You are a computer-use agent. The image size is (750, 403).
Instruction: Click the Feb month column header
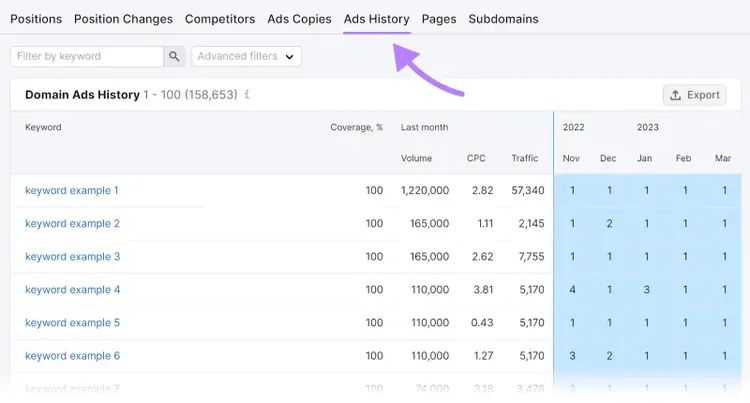coord(683,158)
